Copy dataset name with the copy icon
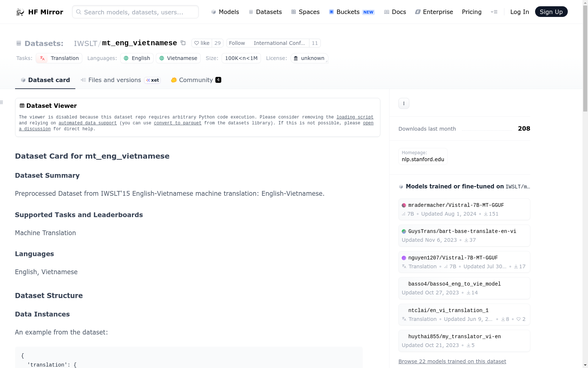This screenshot has width=588, height=368. click(x=183, y=43)
